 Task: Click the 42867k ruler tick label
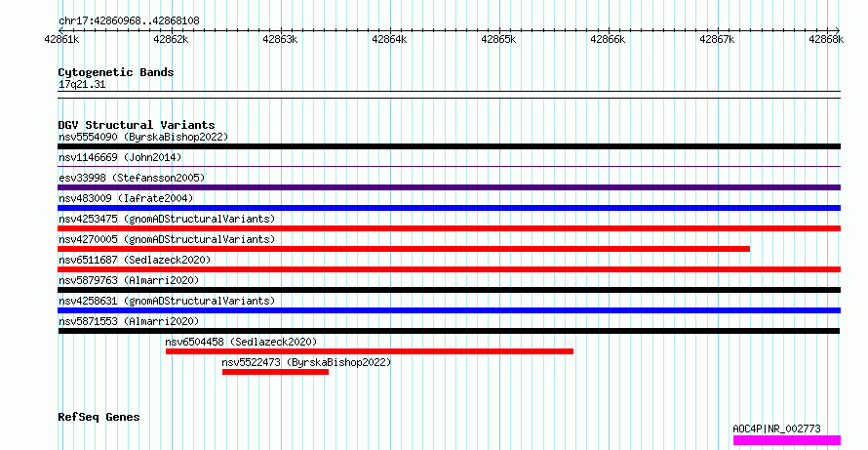click(717, 39)
